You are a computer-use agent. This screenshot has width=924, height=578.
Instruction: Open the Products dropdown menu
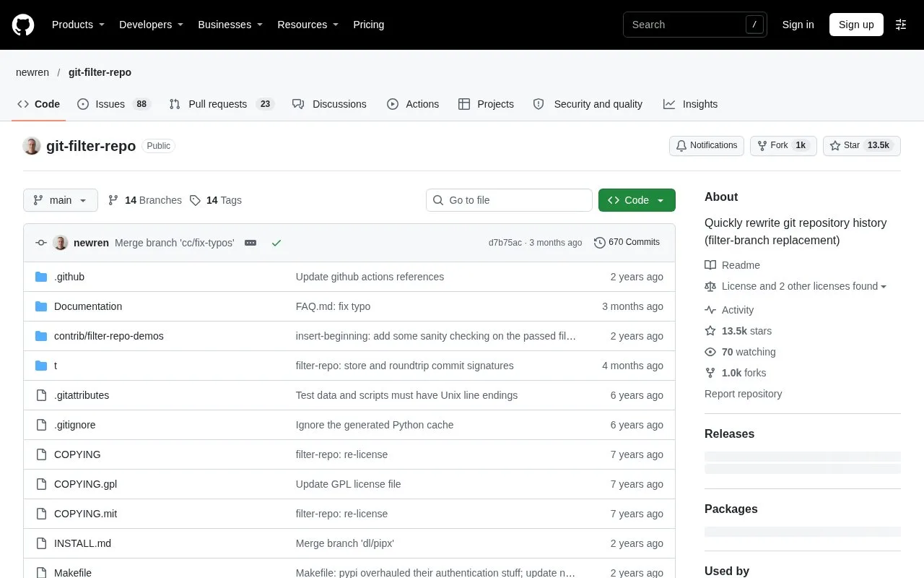78,25
